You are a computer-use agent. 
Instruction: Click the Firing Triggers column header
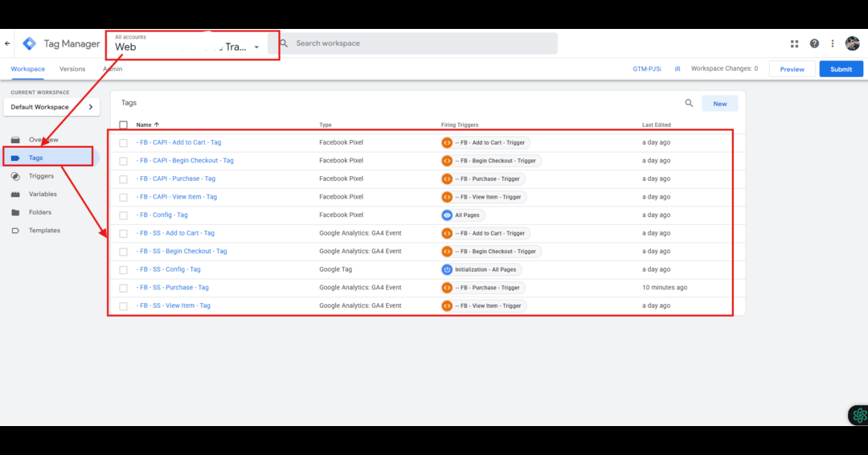click(460, 125)
